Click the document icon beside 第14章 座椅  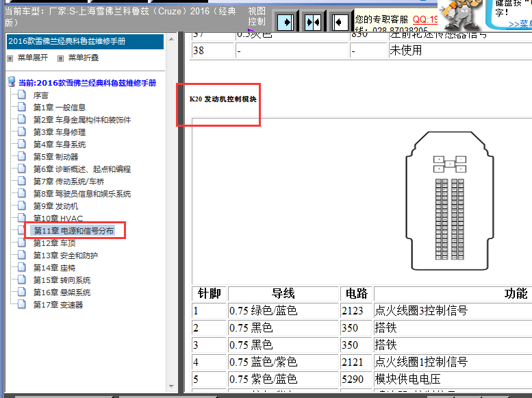22,267
